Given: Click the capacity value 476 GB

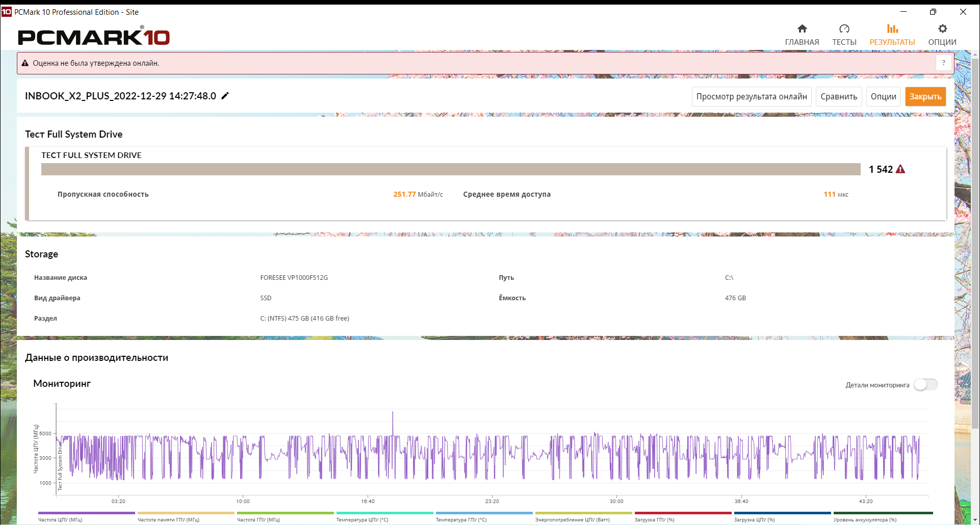Looking at the screenshot, I should [735, 298].
